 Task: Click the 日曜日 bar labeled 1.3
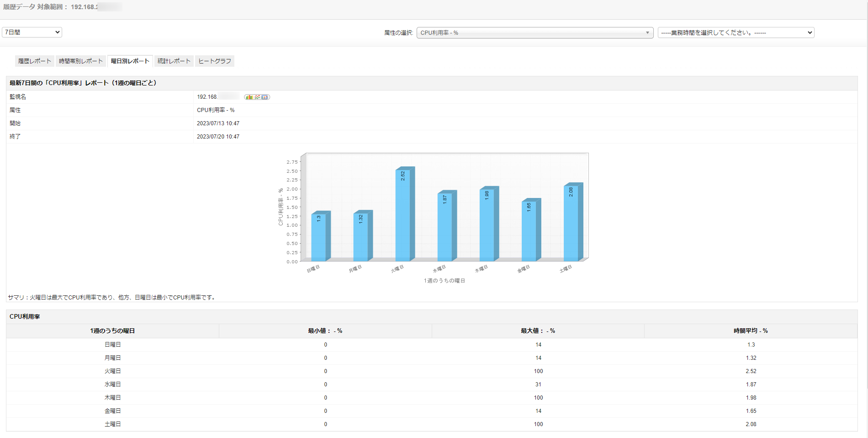[318, 237]
